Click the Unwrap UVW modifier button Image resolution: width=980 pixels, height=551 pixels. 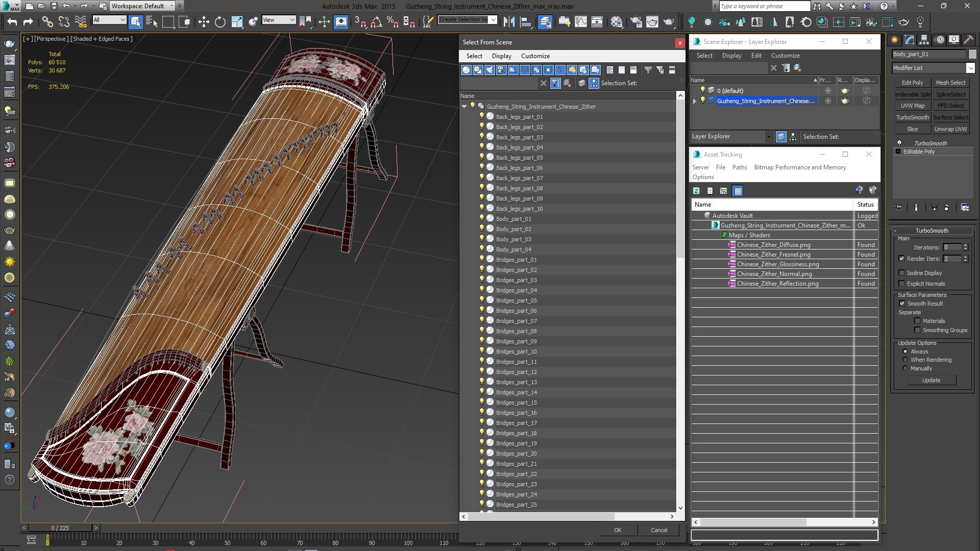tap(950, 129)
